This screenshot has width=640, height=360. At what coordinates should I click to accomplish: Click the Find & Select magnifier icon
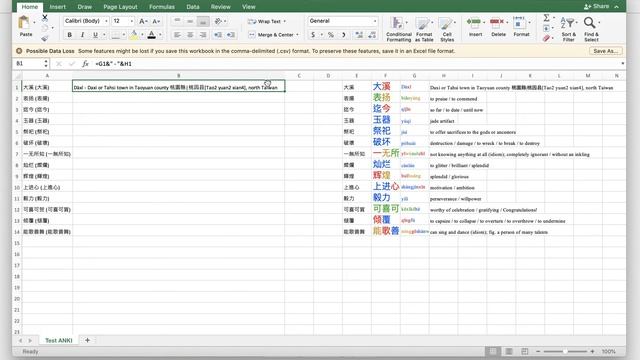coord(589,23)
